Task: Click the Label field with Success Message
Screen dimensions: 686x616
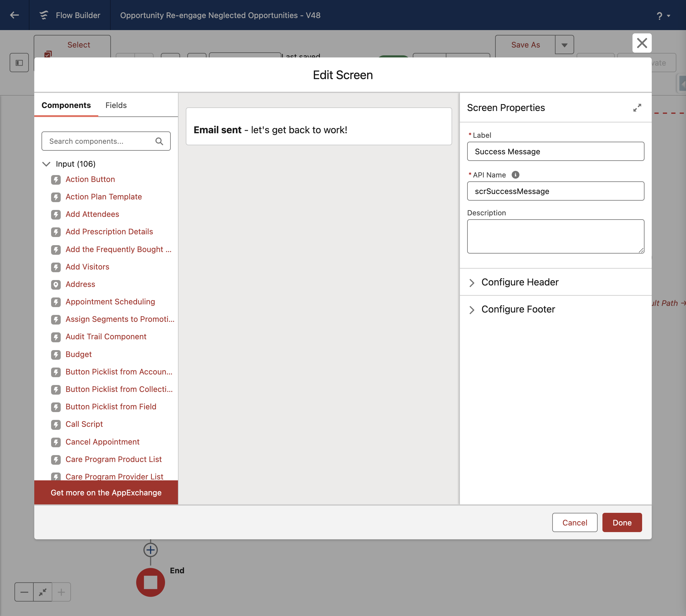Action: pos(556,151)
